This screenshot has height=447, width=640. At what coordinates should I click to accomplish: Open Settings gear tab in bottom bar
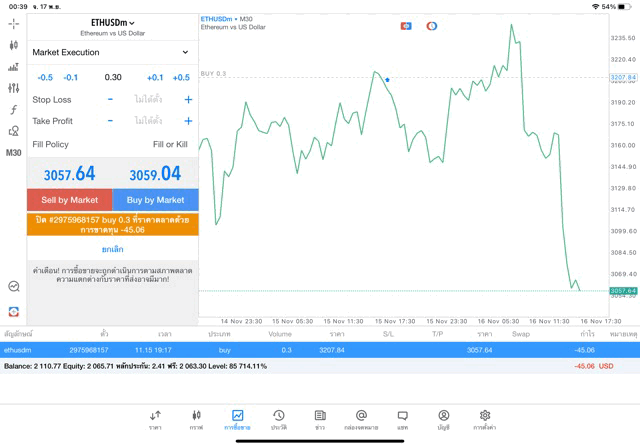(485, 419)
